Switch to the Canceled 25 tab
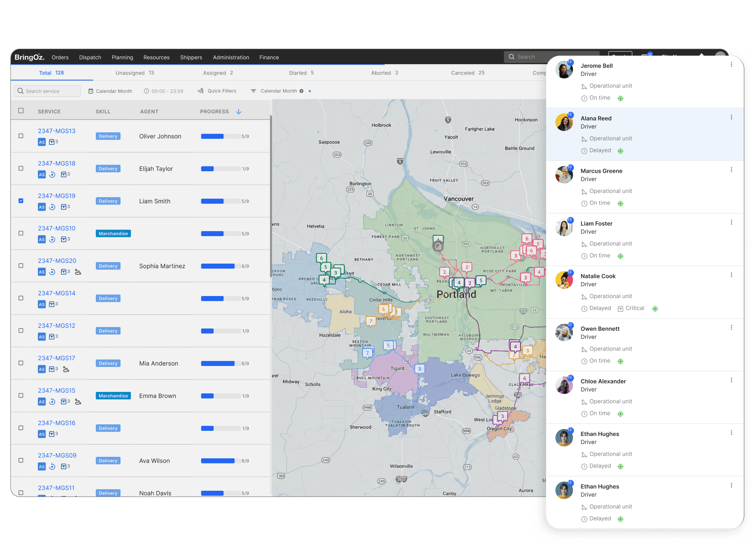 click(468, 73)
